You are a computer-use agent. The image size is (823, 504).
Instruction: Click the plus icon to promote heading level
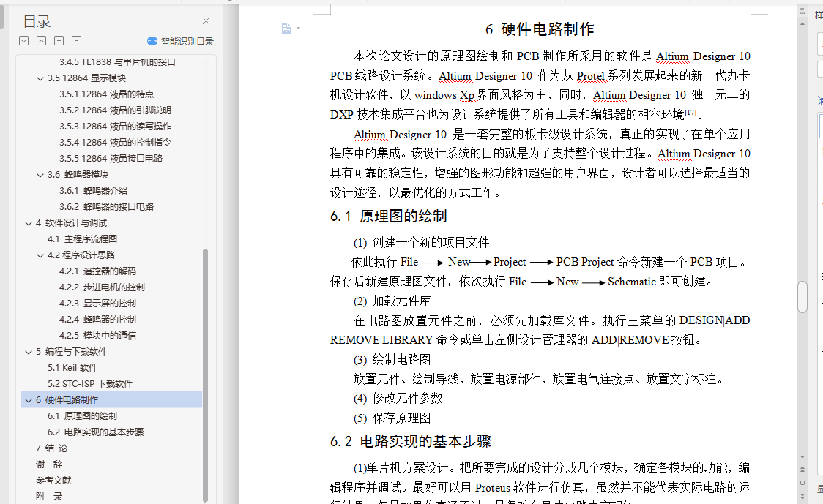(x=59, y=40)
